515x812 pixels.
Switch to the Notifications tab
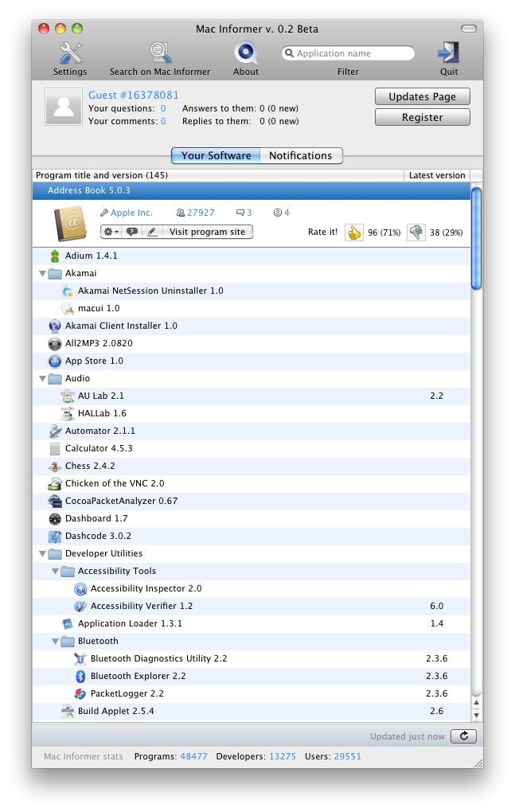tap(301, 155)
